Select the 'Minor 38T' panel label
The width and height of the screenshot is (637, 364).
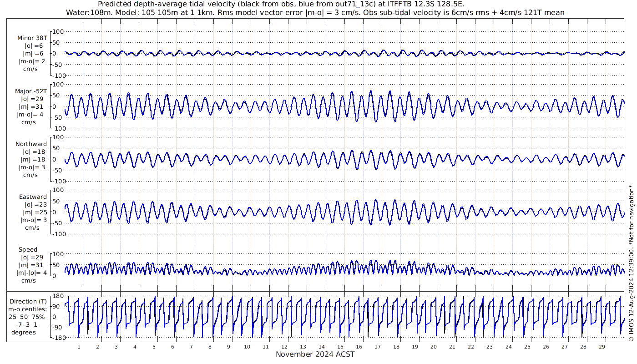click(x=32, y=38)
